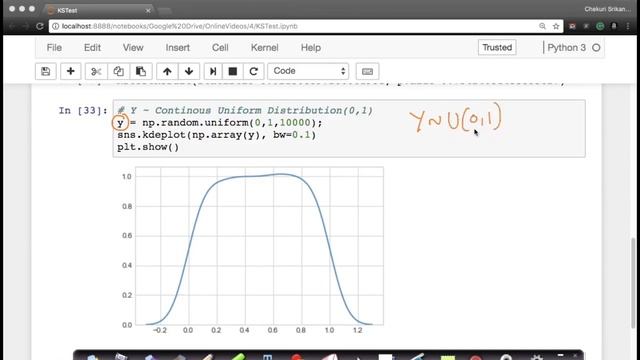This screenshot has width=640, height=360.
Task: Click the plt.show() code line
Action: [x=148, y=147]
